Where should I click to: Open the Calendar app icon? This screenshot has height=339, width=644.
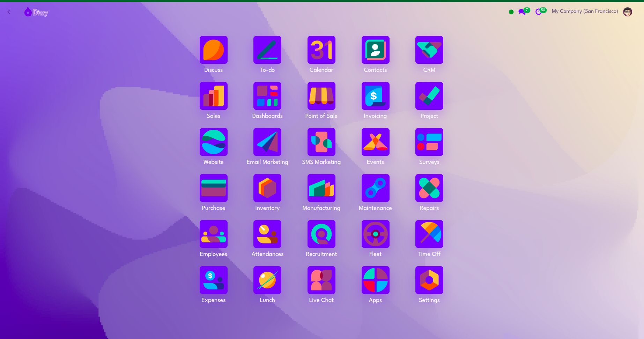(x=321, y=50)
